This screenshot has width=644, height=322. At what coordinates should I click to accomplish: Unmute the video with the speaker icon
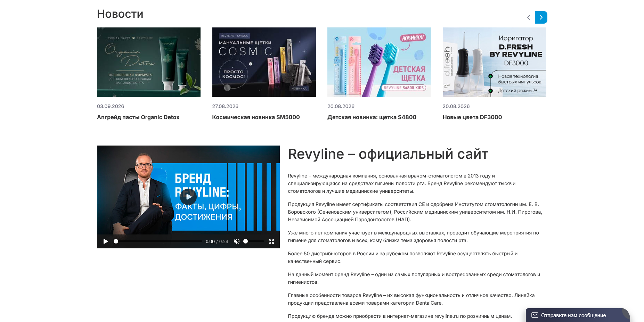click(x=237, y=241)
